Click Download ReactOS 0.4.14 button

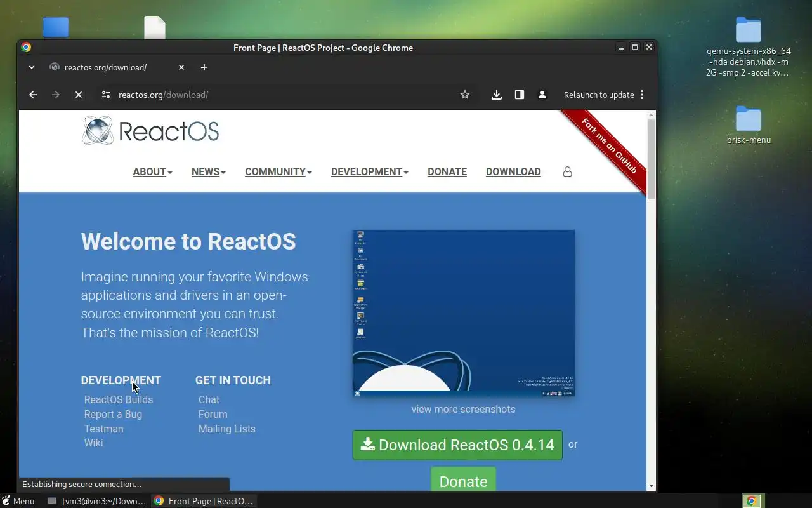[x=457, y=444]
